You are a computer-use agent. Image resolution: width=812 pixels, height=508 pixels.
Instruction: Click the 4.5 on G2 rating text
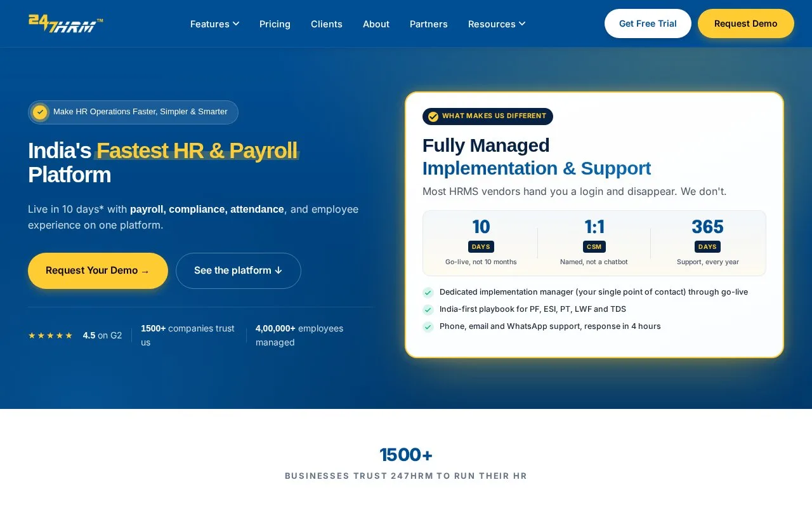pyautogui.click(x=102, y=335)
